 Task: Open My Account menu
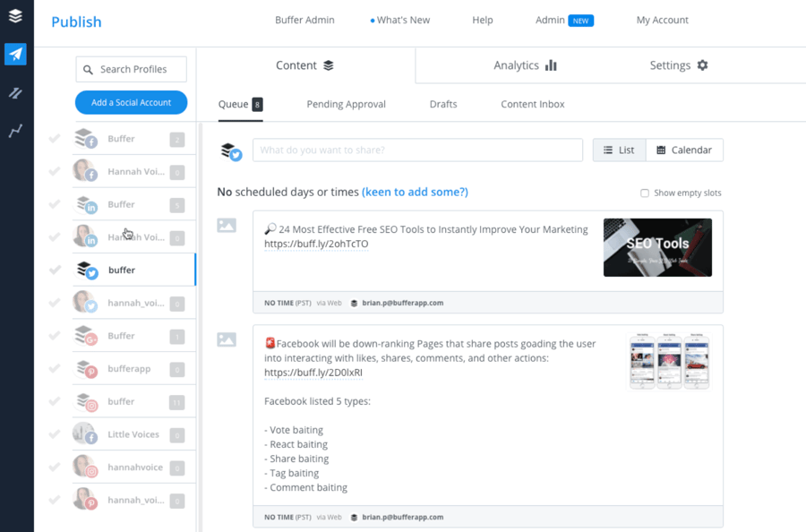[662, 20]
